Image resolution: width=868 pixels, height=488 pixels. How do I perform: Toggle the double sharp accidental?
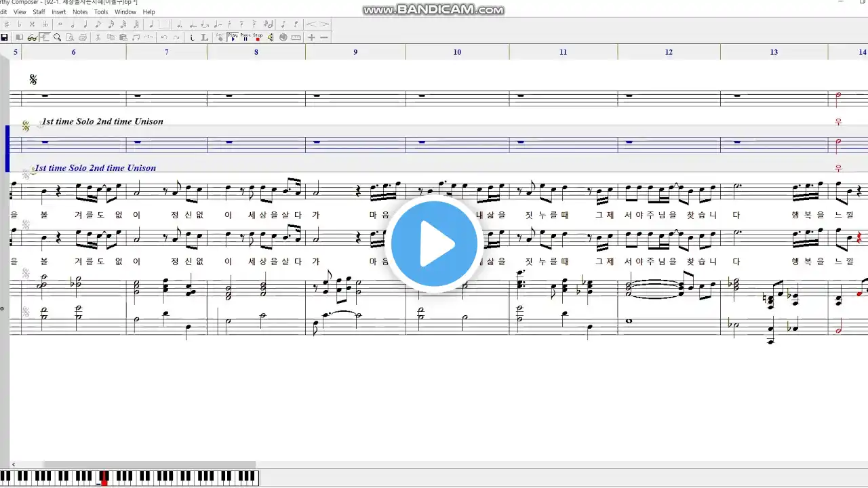tap(32, 24)
